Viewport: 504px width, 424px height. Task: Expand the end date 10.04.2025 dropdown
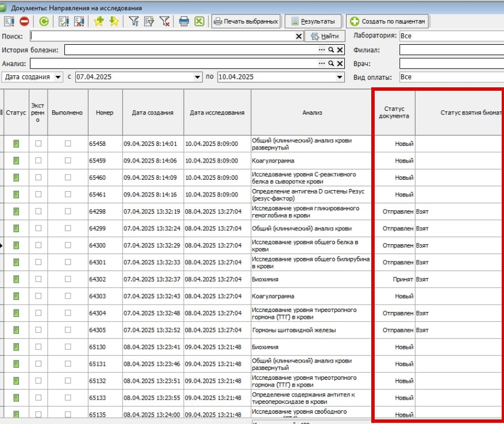340,77
